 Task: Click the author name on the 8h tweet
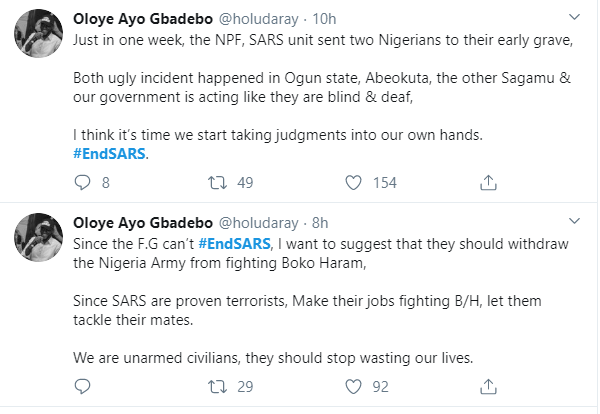click(x=142, y=222)
